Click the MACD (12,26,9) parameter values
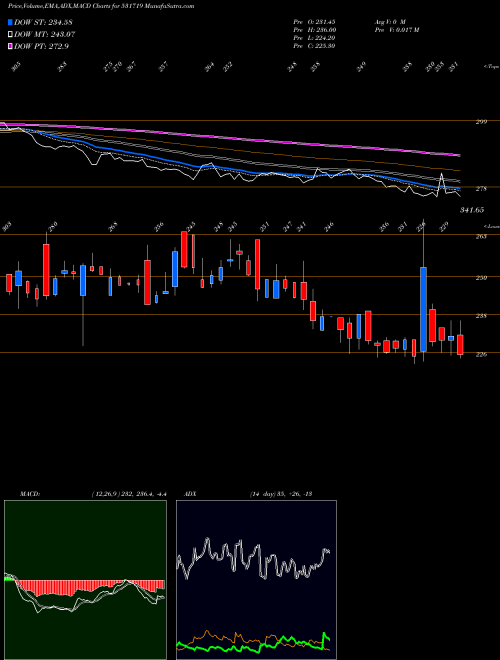The height and width of the screenshot is (660, 500). (x=129, y=494)
